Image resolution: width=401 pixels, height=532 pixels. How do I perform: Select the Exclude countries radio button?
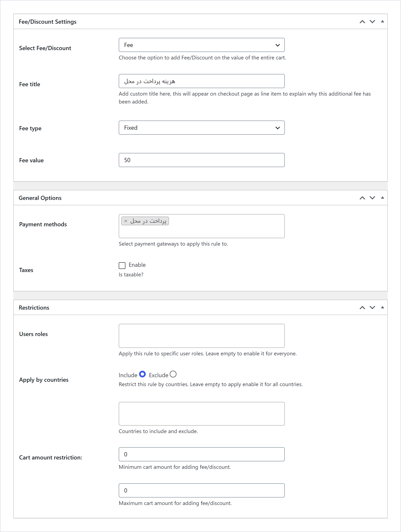tap(173, 374)
